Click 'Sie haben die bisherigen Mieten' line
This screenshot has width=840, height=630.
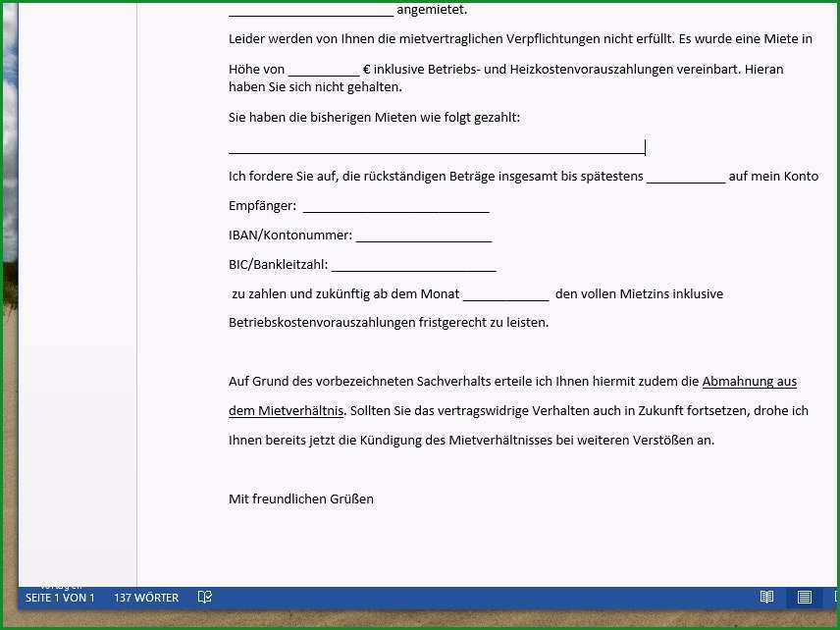tap(374, 118)
